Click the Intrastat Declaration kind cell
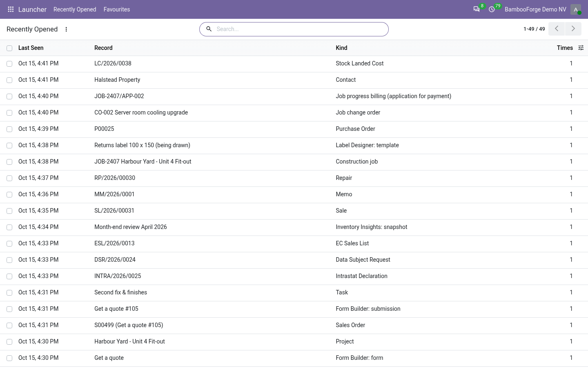Viewport: 588px width, 368px height. click(x=361, y=276)
